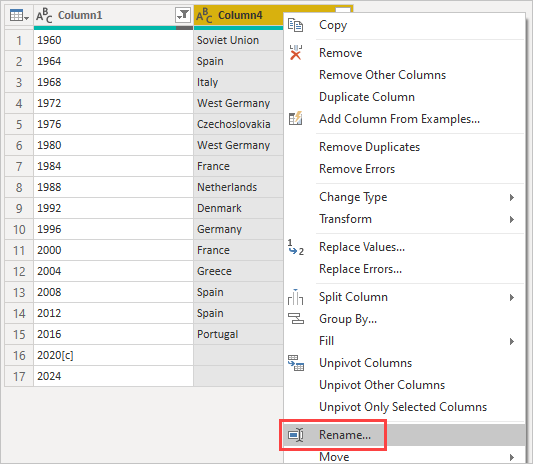Click the ABC data type icon of Column1
533x464 pixels.
click(x=44, y=16)
